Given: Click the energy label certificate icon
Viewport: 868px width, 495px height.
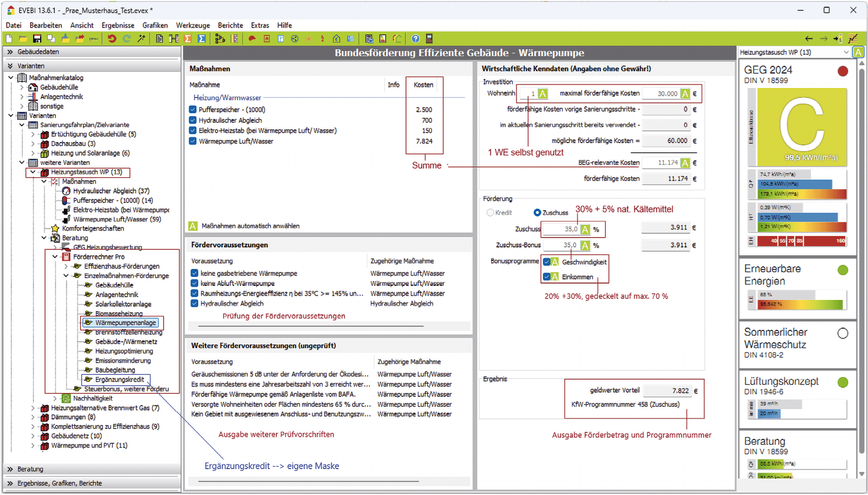Looking at the screenshot, I should tap(383, 39).
